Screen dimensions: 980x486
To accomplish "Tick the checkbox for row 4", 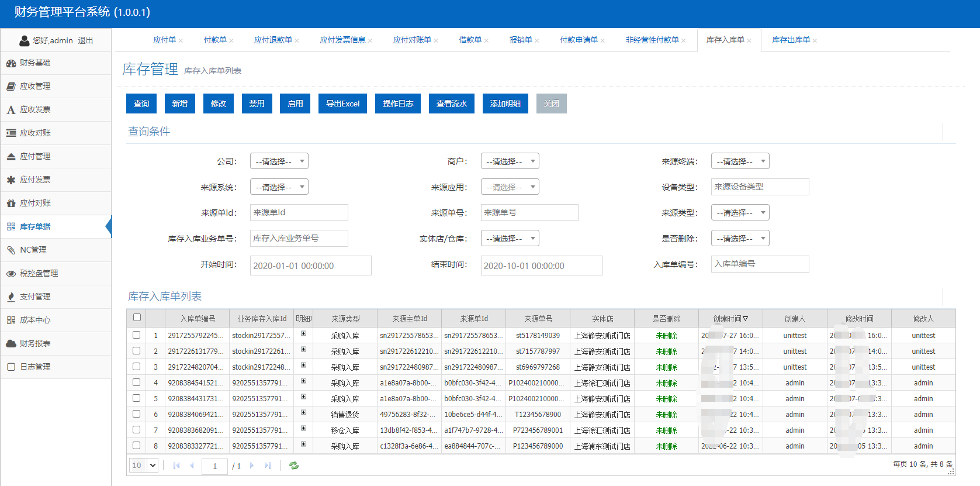I will coord(137,382).
